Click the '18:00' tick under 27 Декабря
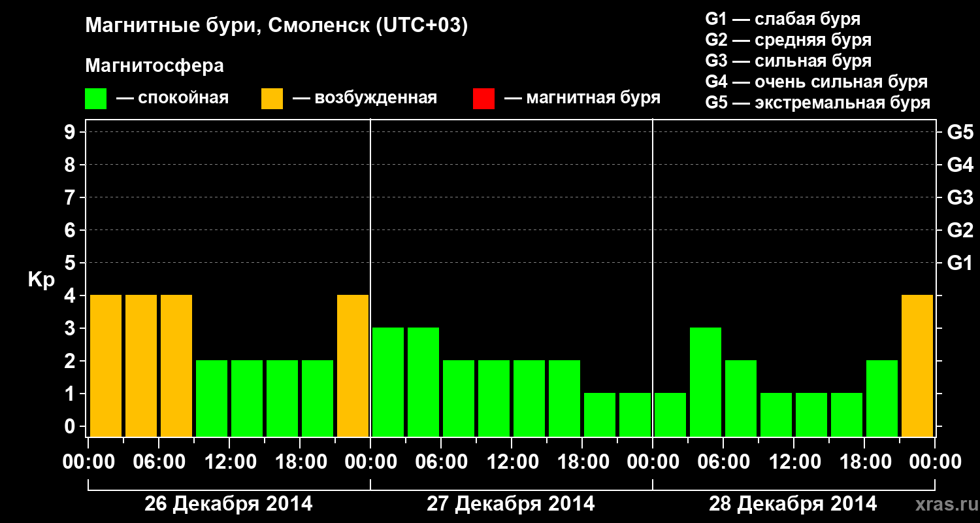This screenshot has height=523, width=980. 583,462
